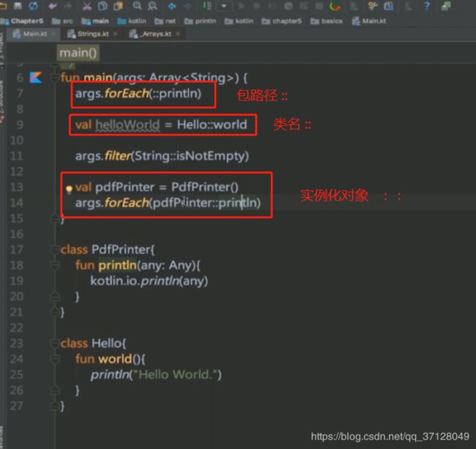This screenshot has width=476, height=449.
Task: Open the Project Structure icon
Action: click(x=389, y=6)
